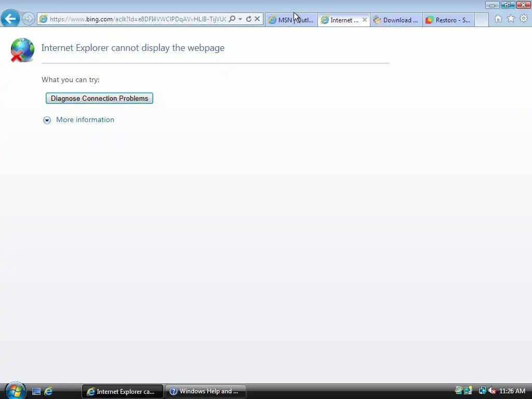This screenshot has width=532, height=399.
Task: Close the active Internet tab
Action: tap(364, 20)
